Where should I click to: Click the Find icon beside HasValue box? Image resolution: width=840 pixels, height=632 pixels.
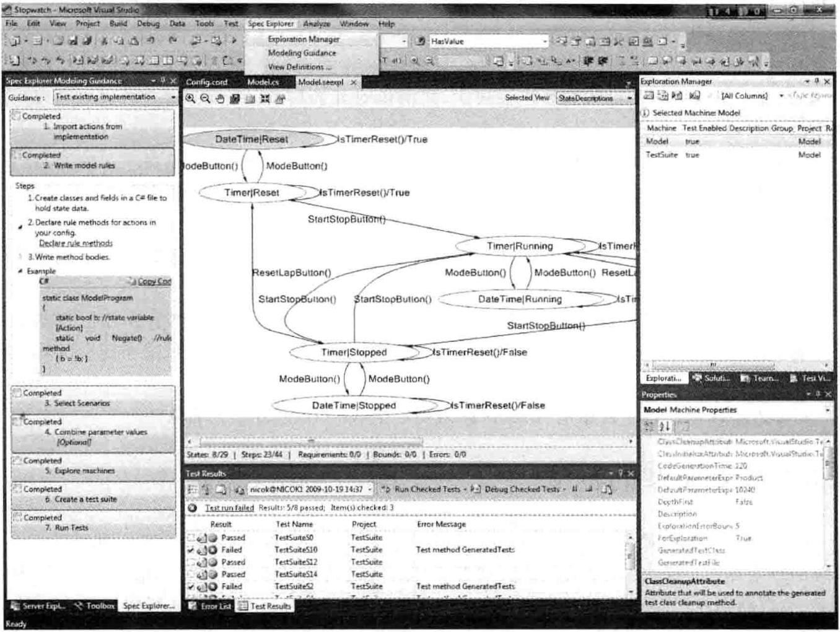pos(420,41)
